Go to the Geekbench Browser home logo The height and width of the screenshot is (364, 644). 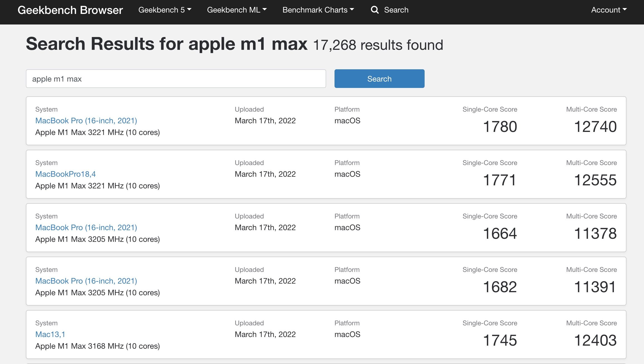tap(70, 10)
